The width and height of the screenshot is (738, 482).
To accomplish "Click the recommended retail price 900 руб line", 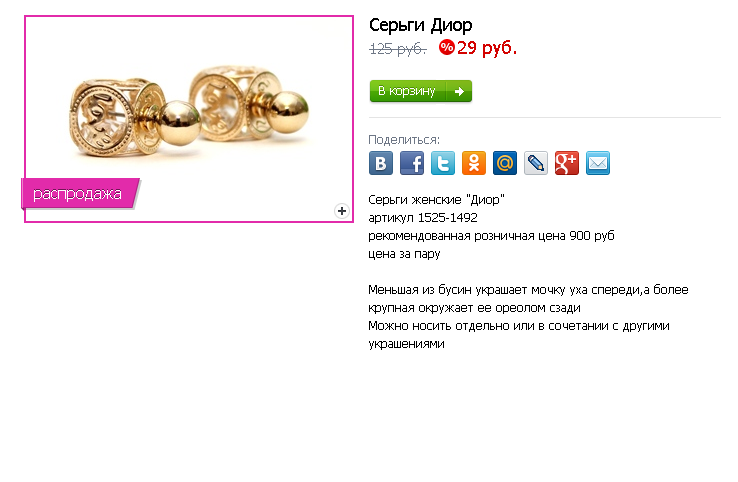I will (x=491, y=236).
